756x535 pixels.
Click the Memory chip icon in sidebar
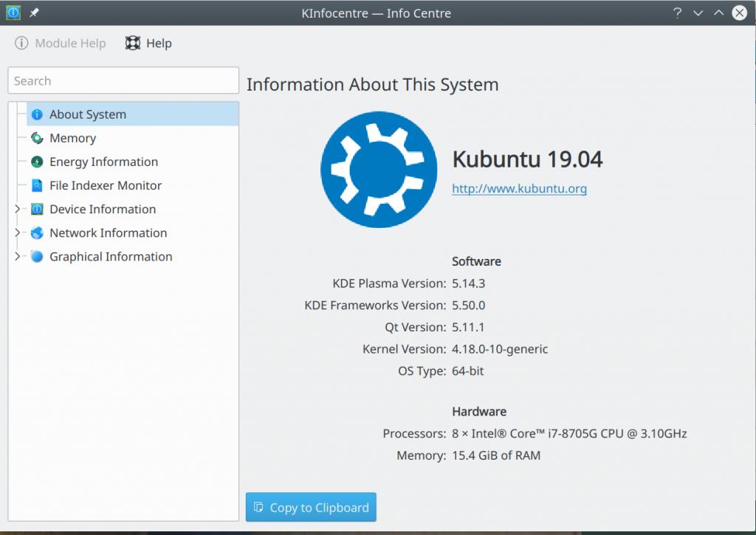(x=37, y=138)
